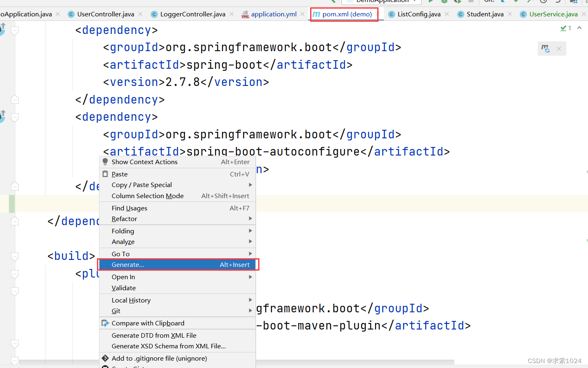
Task: Click the clipboard icon next to Paste
Action: (105, 174)
